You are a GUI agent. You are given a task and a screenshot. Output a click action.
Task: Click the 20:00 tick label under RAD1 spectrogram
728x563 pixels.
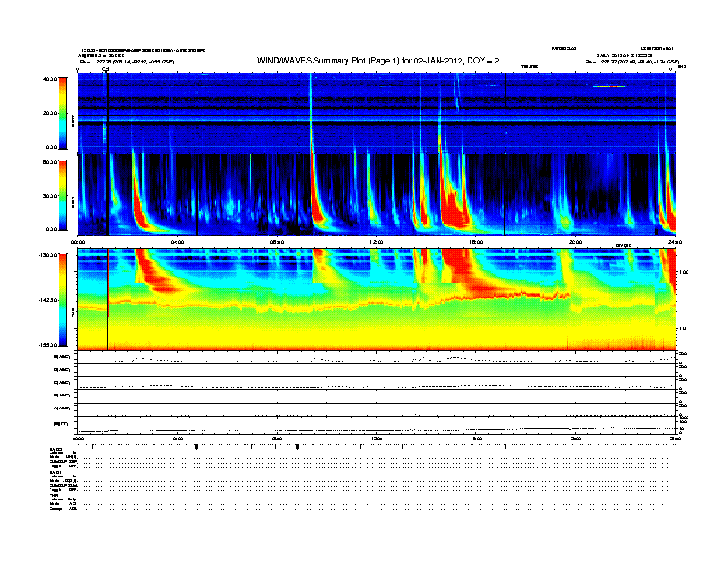click(x=575, y=242)
